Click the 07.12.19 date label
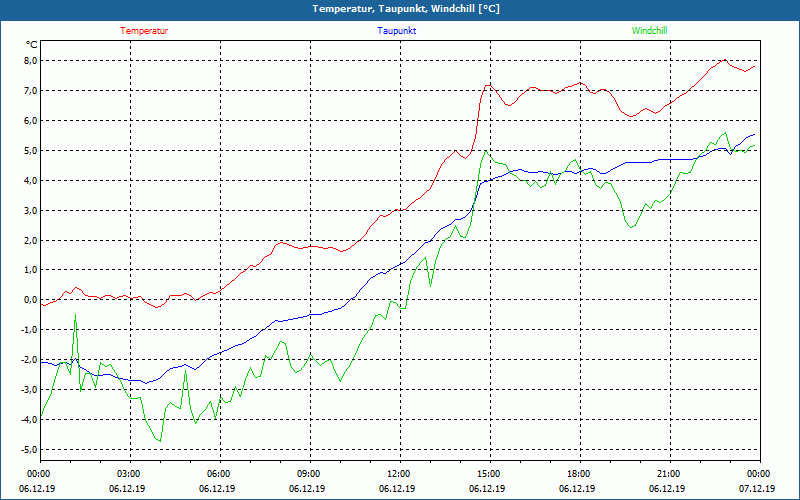The height and width of the screenshot is (500, 800). [757, 488]
